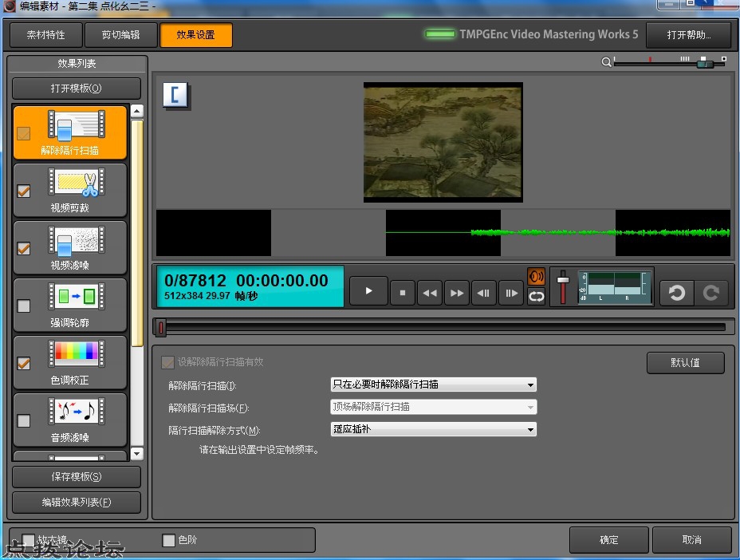Toggle loop playback icon

[x=536, y=297]
